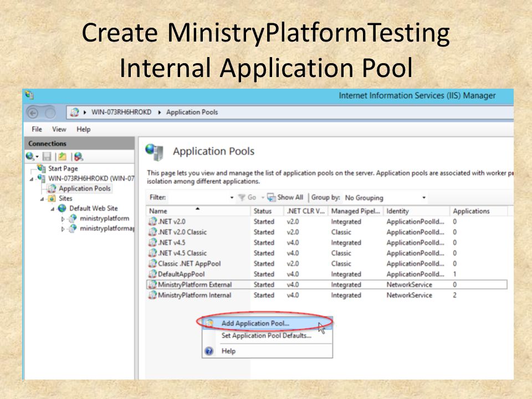Sort by .NET CLR V... column header

point(306,211)
